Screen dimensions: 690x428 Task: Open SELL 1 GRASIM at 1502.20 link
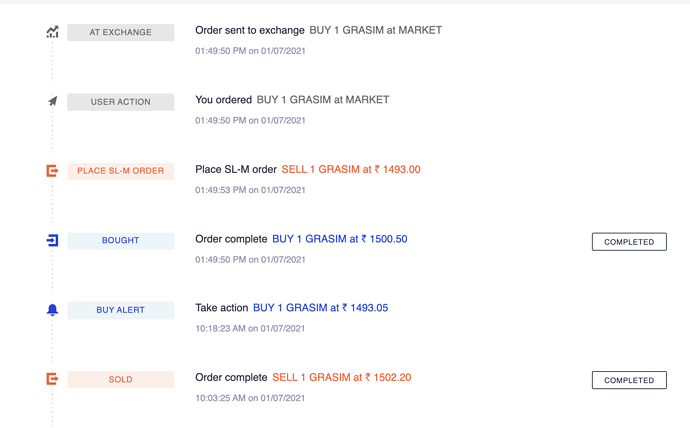point(341,377)
